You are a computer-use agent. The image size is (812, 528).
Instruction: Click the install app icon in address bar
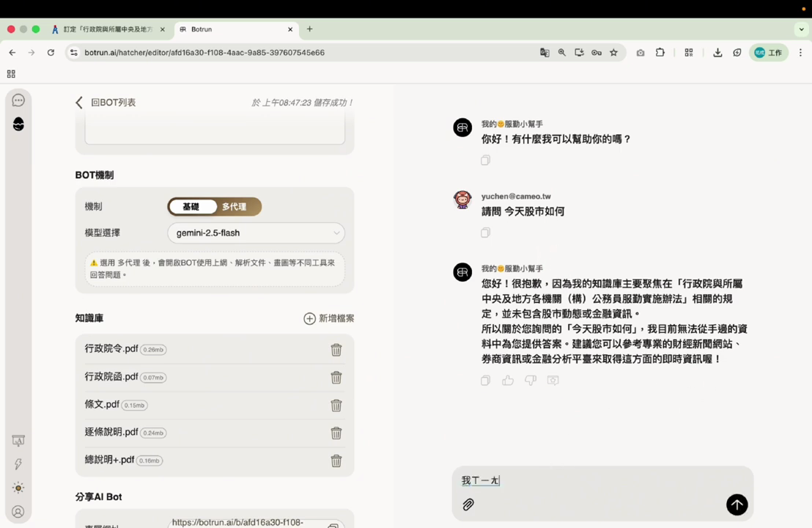click(579, 52)
